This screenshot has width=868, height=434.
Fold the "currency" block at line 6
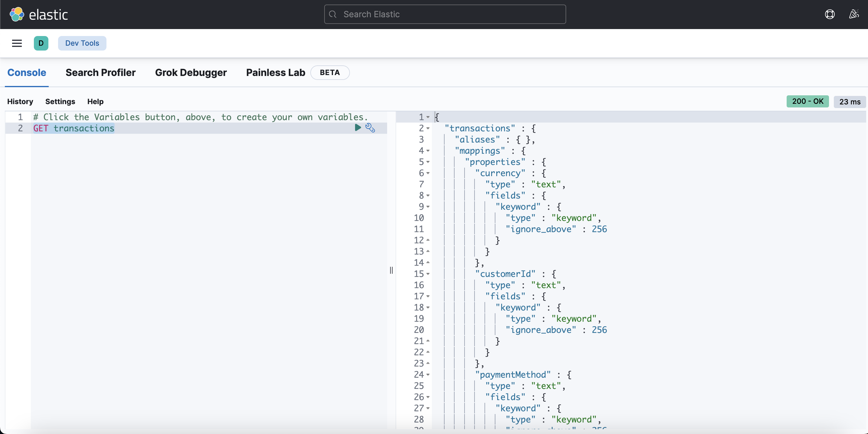[x=428, y=173]
